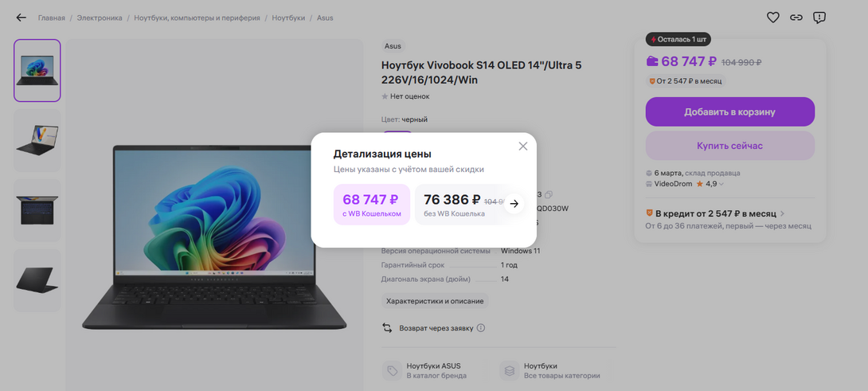Click the Купить сейчас button
This screenshot has width=868, height=391.
(x=729, y=146)
